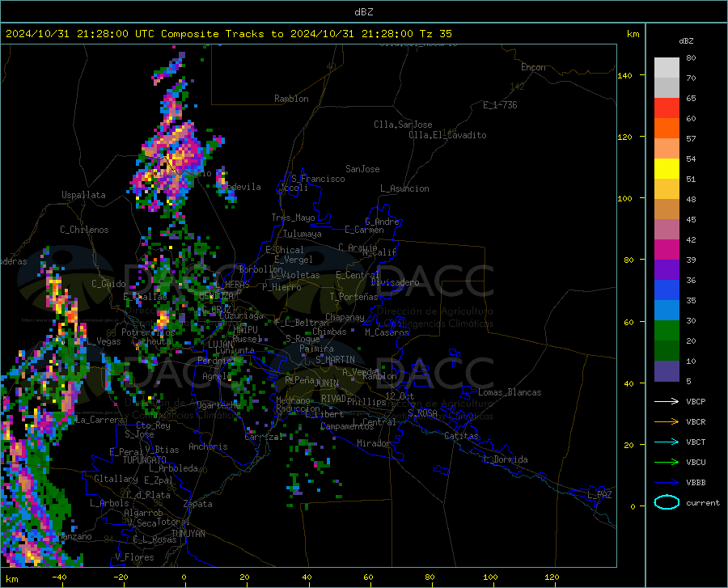Click the cyan VBCT arrow in legend
This screenshot has height=588, width=728.
tap(667, 442)
